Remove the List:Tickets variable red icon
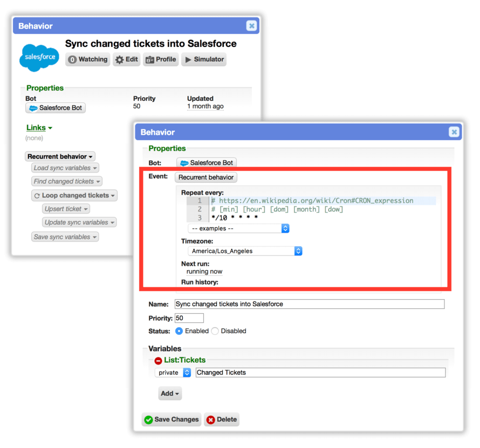The height and width of the screenshot is (448, 480). 158,361
